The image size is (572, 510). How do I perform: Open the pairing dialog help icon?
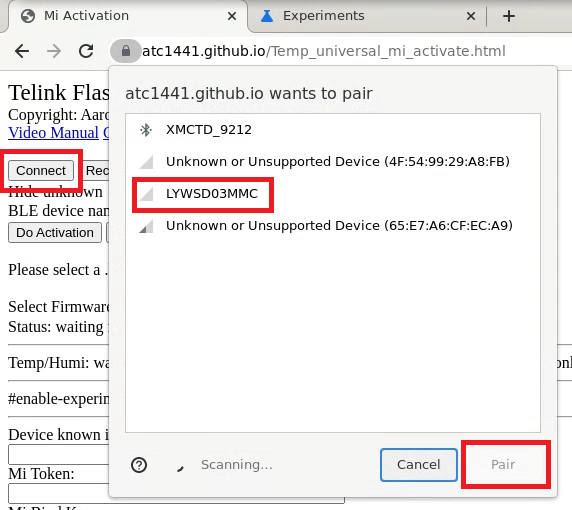(139, 465)
